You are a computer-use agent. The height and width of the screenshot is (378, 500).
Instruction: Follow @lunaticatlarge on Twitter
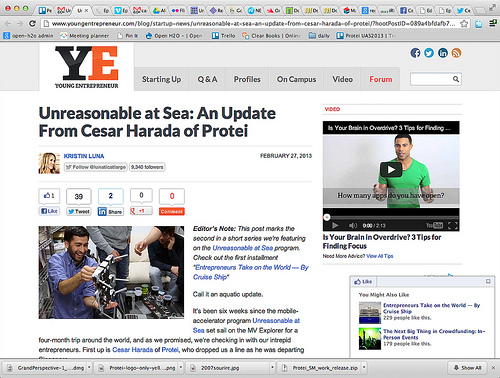pos(96,167)
